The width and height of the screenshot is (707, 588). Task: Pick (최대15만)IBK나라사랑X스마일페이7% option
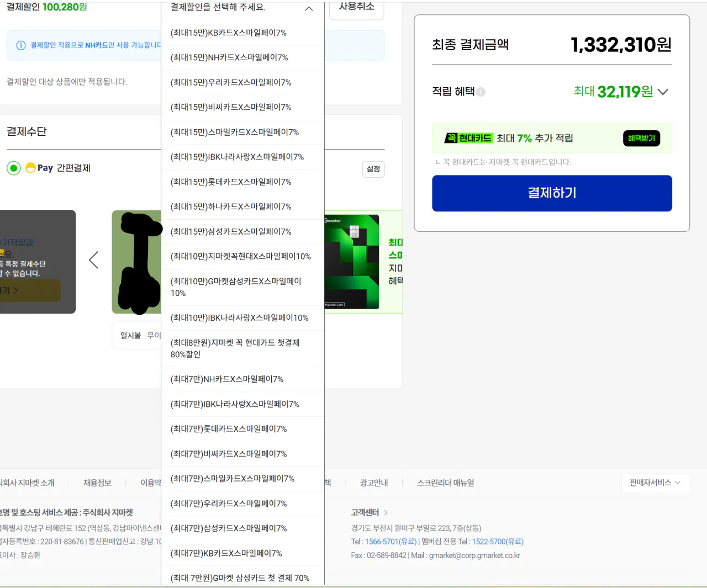pos(242,157)
